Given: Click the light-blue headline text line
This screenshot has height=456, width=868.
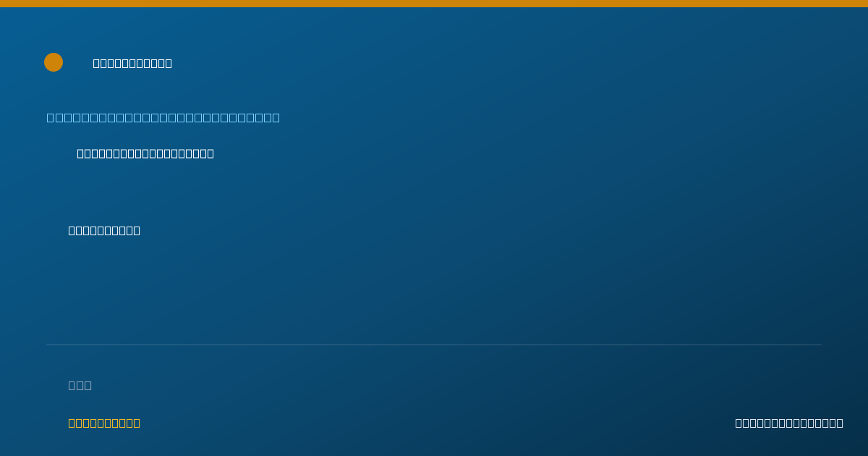Looking at the screenshot, I should click(163, 117).
